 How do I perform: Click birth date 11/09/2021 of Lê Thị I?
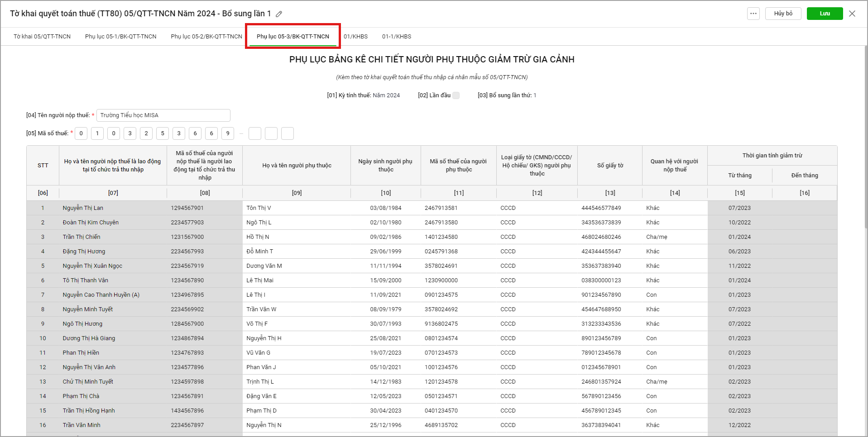(386, 295)
